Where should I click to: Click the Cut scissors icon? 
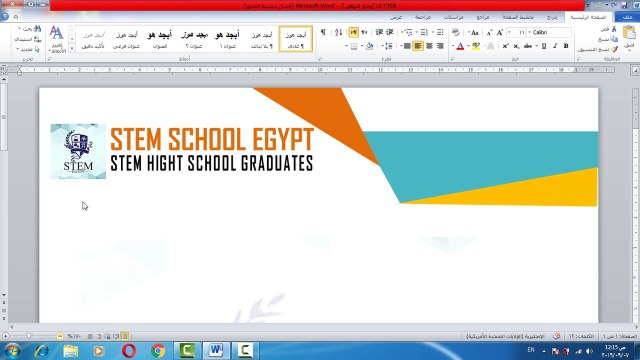click(x=614, y=29)
